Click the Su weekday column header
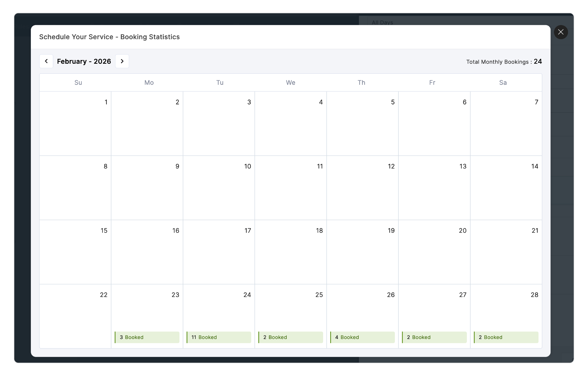588x376 pixels. 78,82
